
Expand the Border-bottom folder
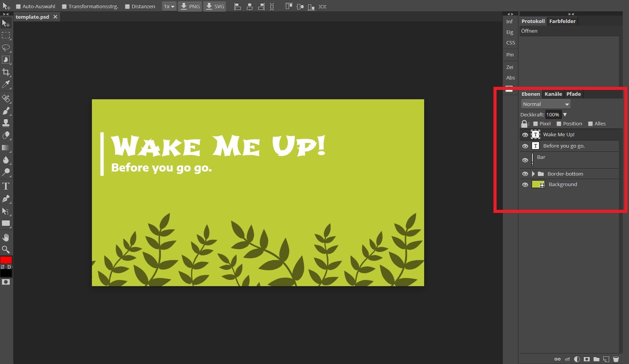pyautogui.click(x=533, y=174)
